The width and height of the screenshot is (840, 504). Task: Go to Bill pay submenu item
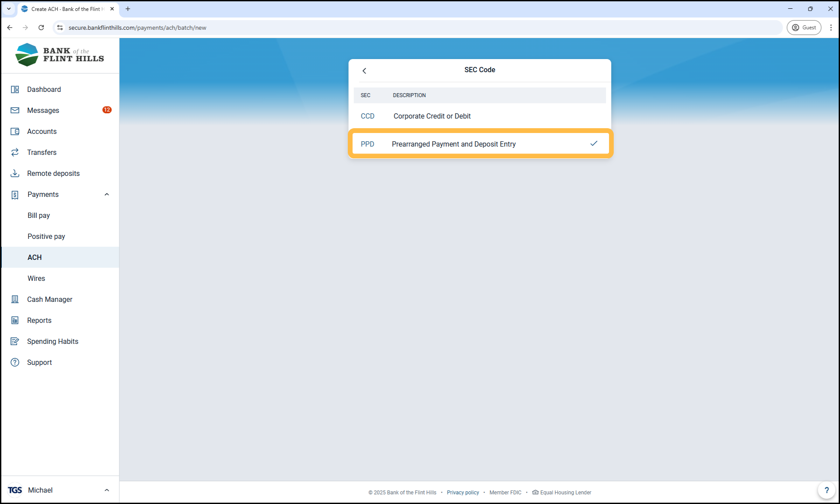click(x=38, y=215)
